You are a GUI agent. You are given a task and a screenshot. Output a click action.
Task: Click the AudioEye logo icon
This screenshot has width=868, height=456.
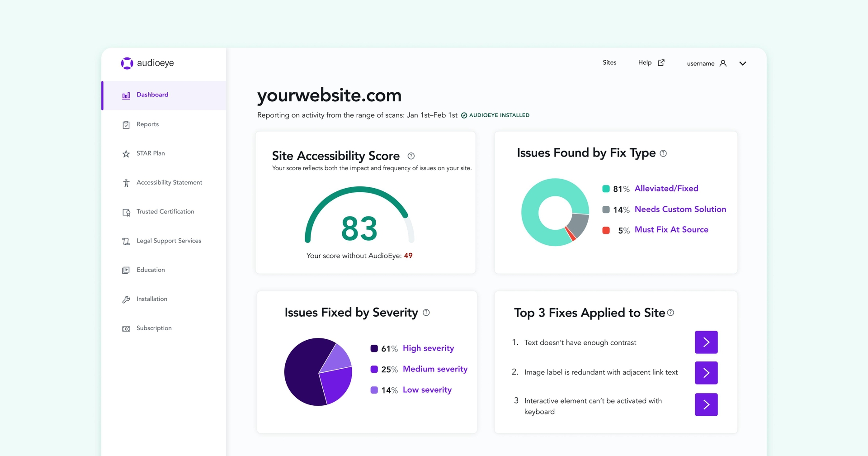[126, 63]
